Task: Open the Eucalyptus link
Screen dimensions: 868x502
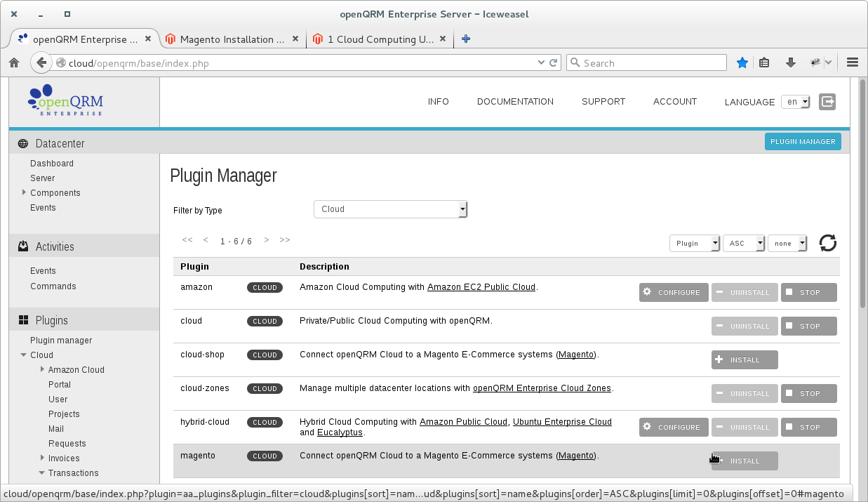Action: (340, 432)
